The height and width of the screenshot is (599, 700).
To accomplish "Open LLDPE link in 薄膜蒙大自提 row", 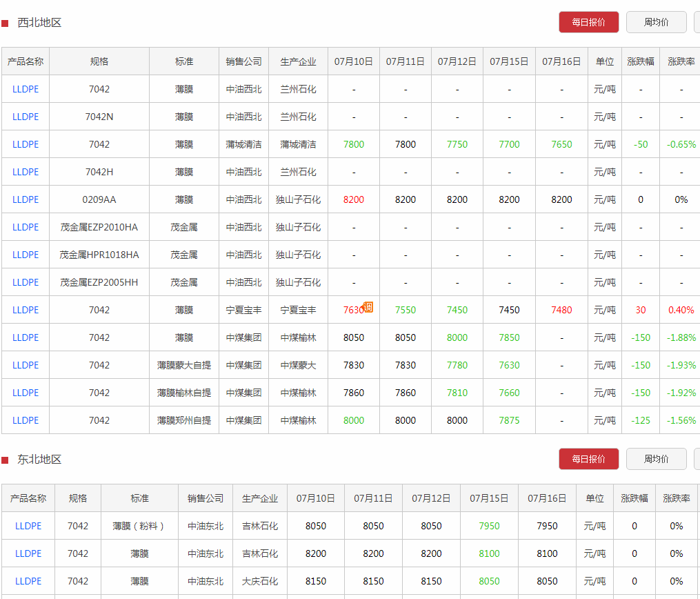I will point(26,365).
